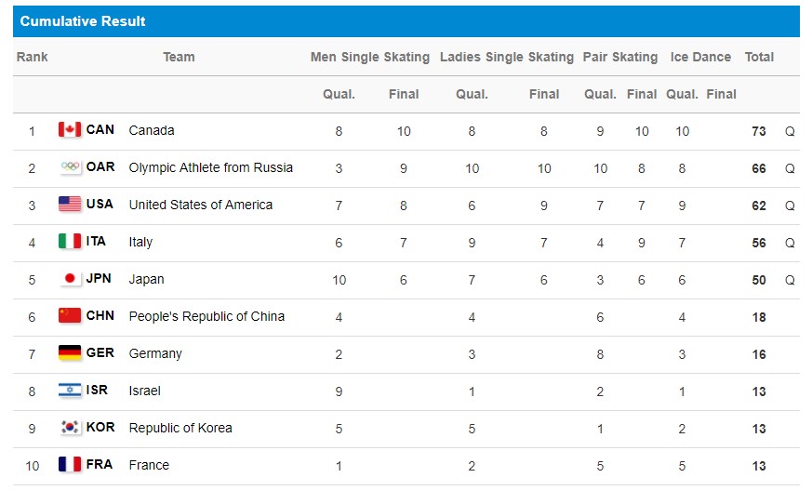
Task: Select the Ice Dance column header
Action: (x=700, y=57)
